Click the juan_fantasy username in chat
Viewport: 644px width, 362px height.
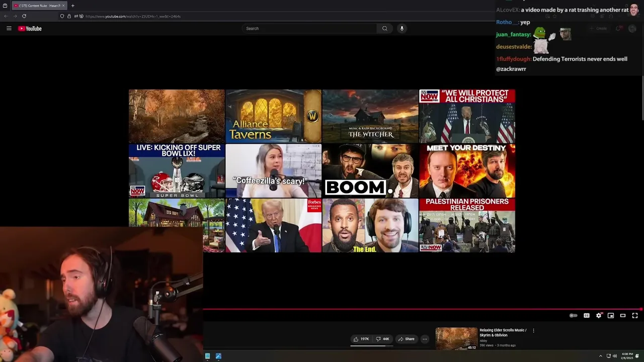point(513,35)
